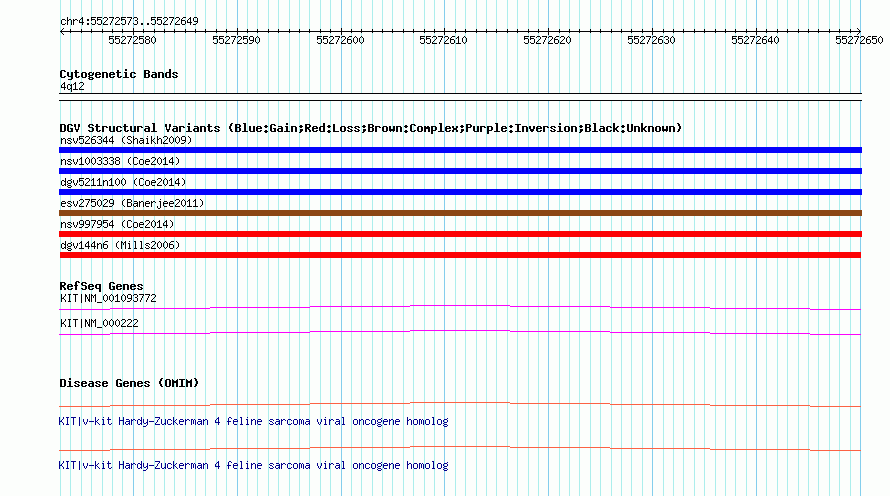This screenshot has width=890, height=496.
Task: Click the 4q12 band label
Action: tap(72, 86)
